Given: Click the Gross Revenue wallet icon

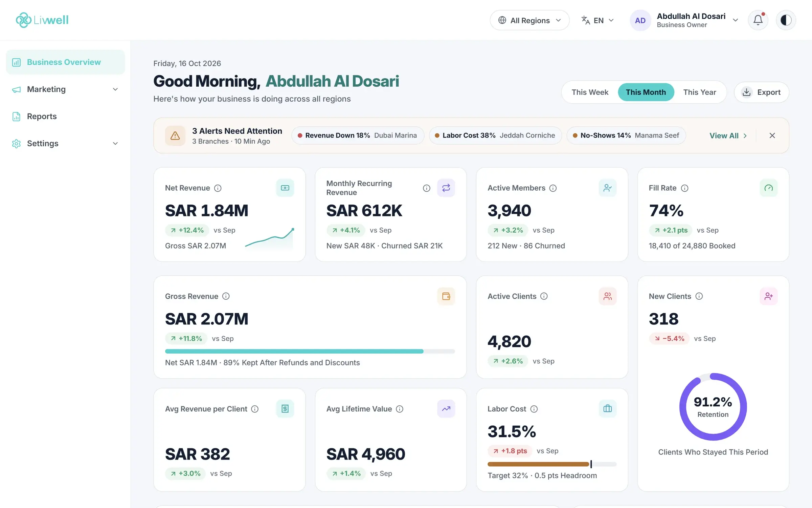Looking at the screenshot, I should [446, 296].
